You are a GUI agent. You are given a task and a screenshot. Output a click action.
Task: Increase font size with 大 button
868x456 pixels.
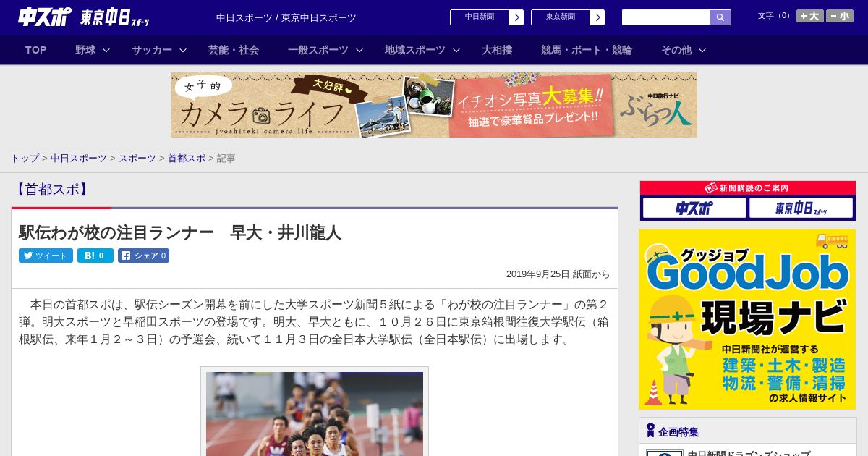click(x=810, y=16)
